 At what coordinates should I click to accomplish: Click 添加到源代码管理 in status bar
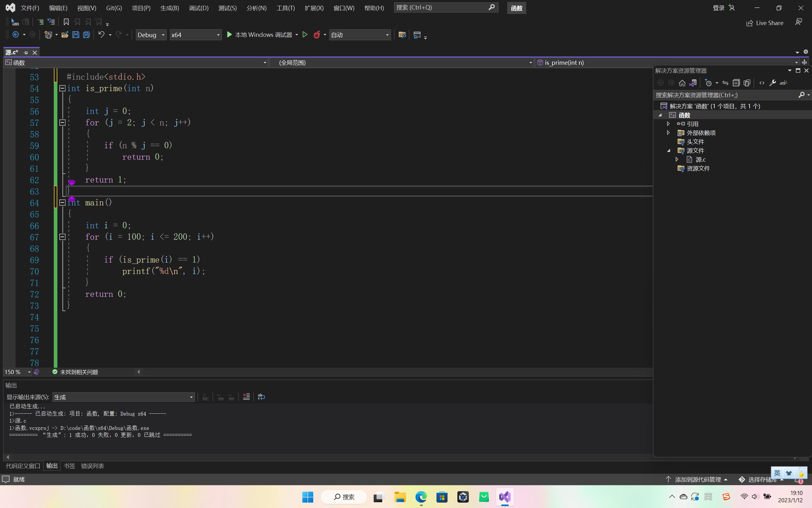tap(696, 480)
